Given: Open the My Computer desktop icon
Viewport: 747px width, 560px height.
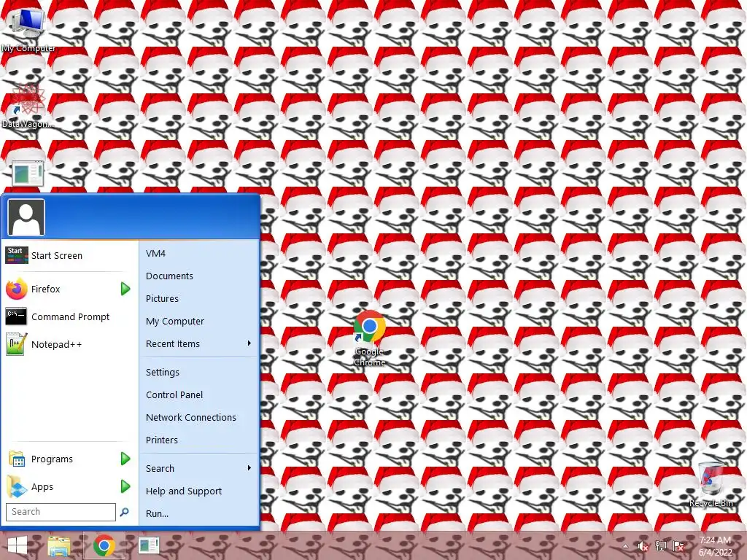Looking at the screenshot, I should click(x=28, y=29).
